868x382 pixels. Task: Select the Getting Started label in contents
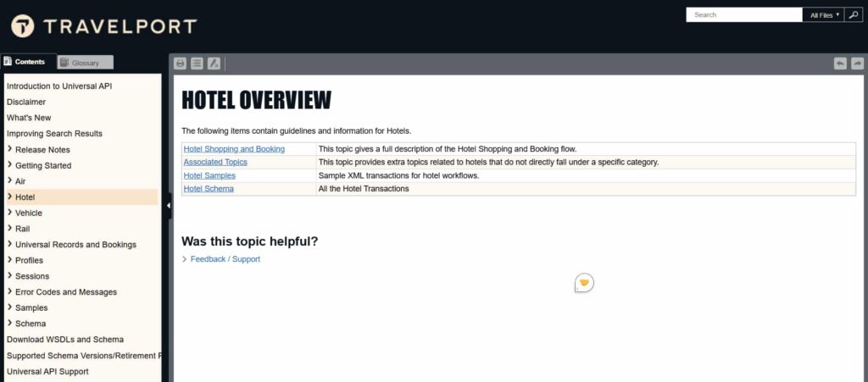pyautogui.click(x=43, y=165)
